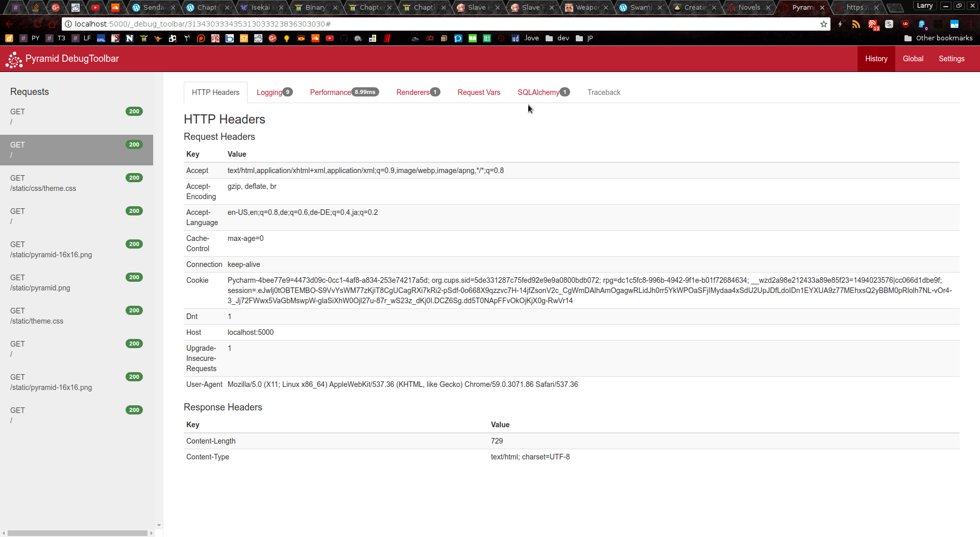
Task: Click the RSS feed extension icon
Action: click(856, 24)
